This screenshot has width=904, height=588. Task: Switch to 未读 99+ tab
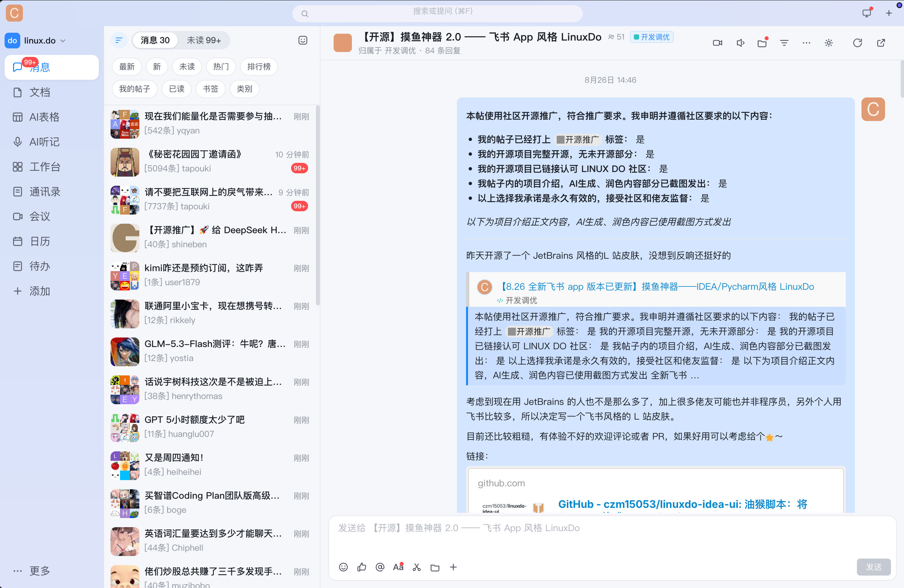pyautogui.click(x=203, y=40)
